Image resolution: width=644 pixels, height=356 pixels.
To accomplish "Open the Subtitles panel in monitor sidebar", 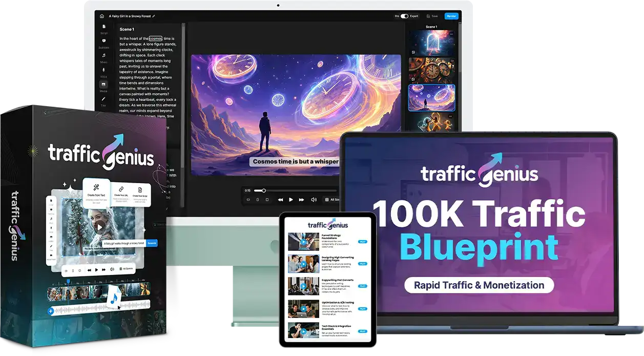I will (x=104, y=42).
